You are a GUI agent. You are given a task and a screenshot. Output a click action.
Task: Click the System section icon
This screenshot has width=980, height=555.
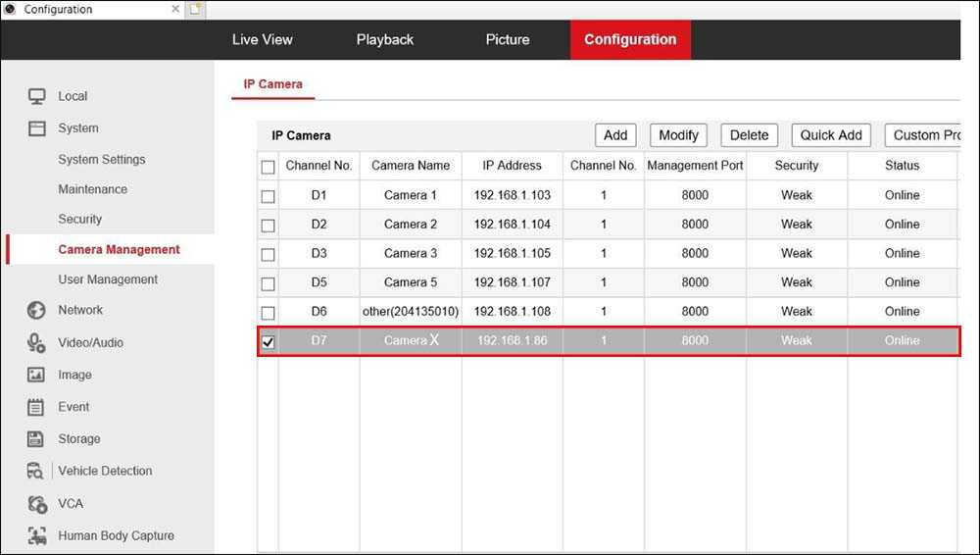[x=37, y=128]
